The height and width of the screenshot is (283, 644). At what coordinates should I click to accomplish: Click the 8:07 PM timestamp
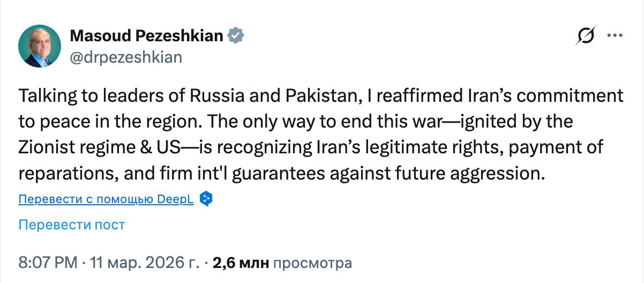pyautogui.click(x=48, y=263)
